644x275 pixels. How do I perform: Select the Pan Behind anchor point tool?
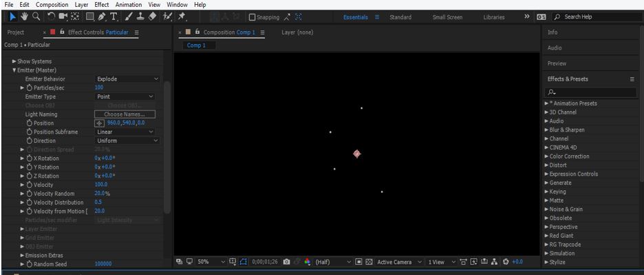(x=75, y=17)
